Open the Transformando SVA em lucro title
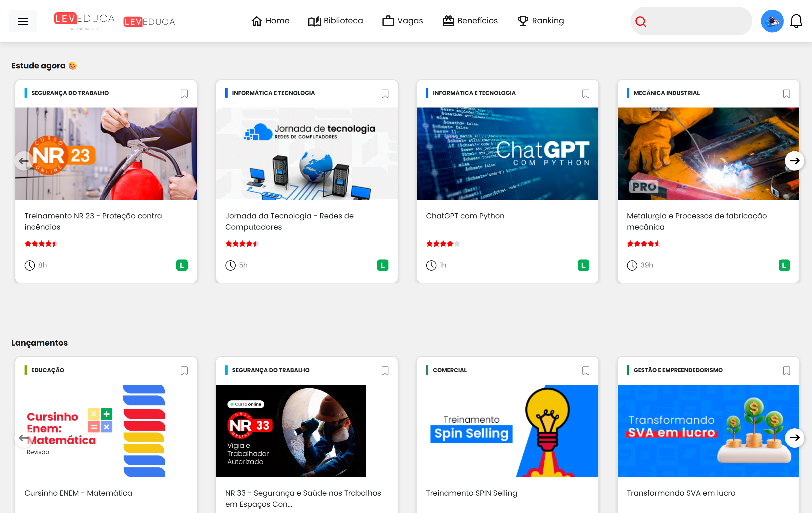This screenshot has width=812, height=513. (681, 493)
